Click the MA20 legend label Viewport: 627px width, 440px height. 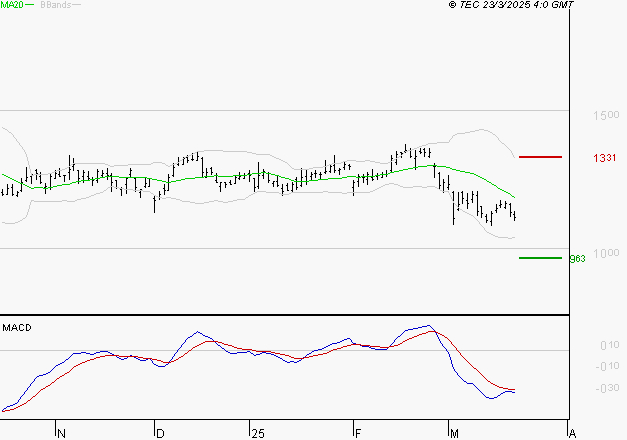11,5
